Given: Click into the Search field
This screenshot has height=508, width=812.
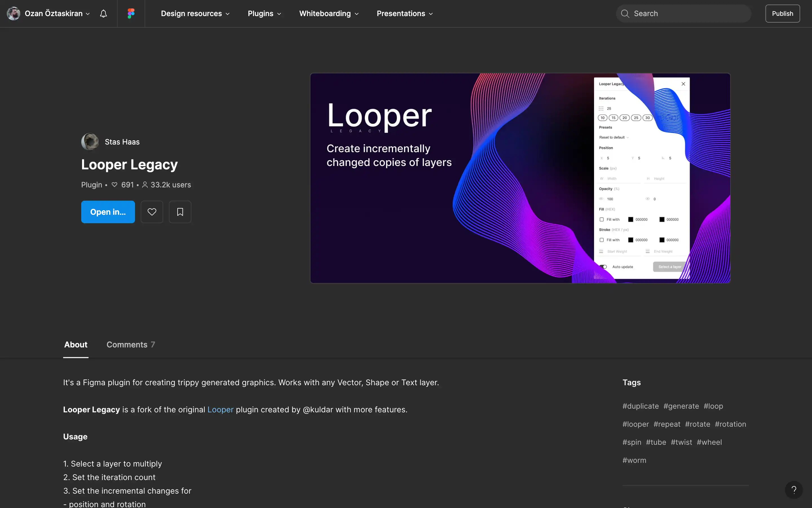Looking at the screenshot, I should pos(683,14).
